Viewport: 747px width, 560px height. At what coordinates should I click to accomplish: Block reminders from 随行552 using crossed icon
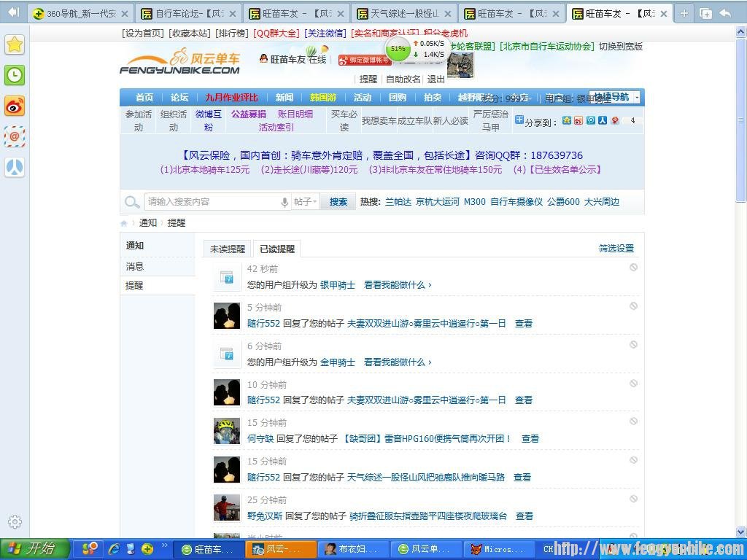coord(632,306)
